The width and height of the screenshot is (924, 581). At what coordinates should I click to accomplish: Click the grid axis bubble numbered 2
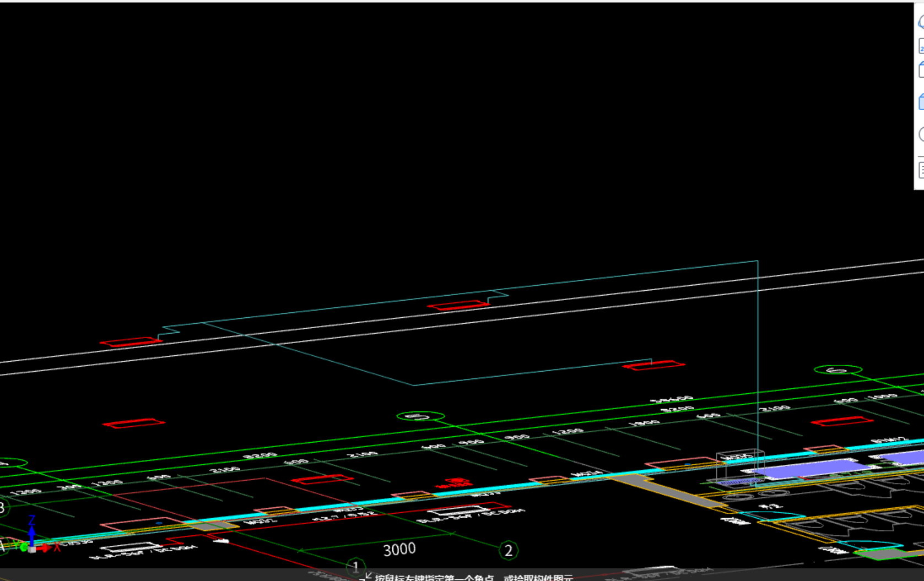[x=509, y=550]
